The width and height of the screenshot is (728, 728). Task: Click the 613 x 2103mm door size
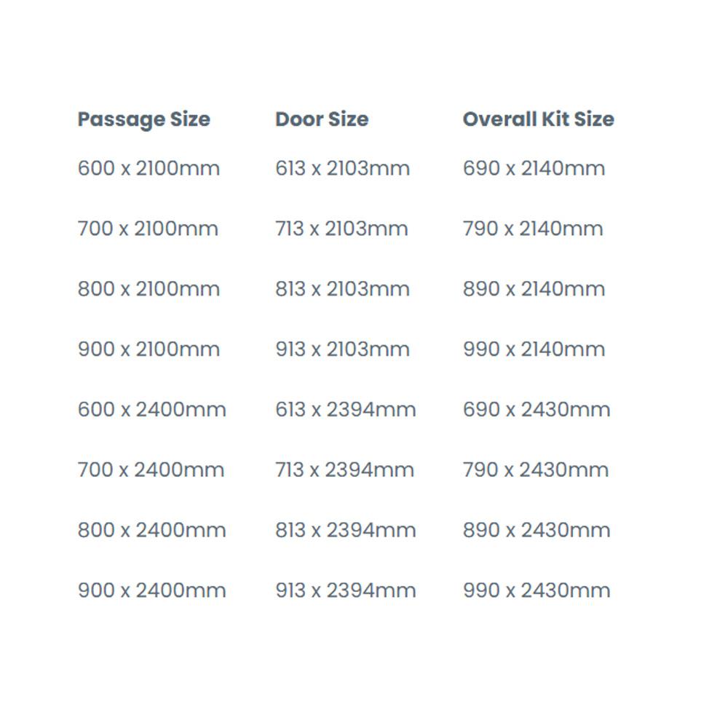point(342,169)
